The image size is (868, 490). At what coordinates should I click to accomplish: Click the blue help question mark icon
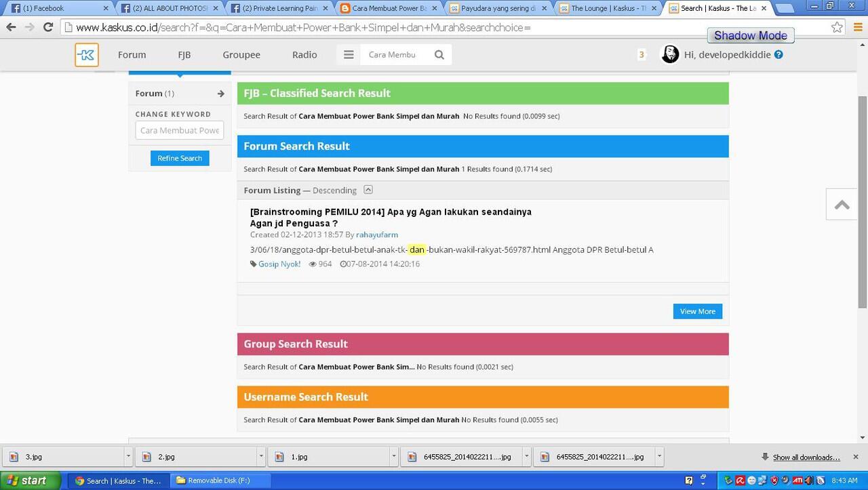tap(778, 55)
